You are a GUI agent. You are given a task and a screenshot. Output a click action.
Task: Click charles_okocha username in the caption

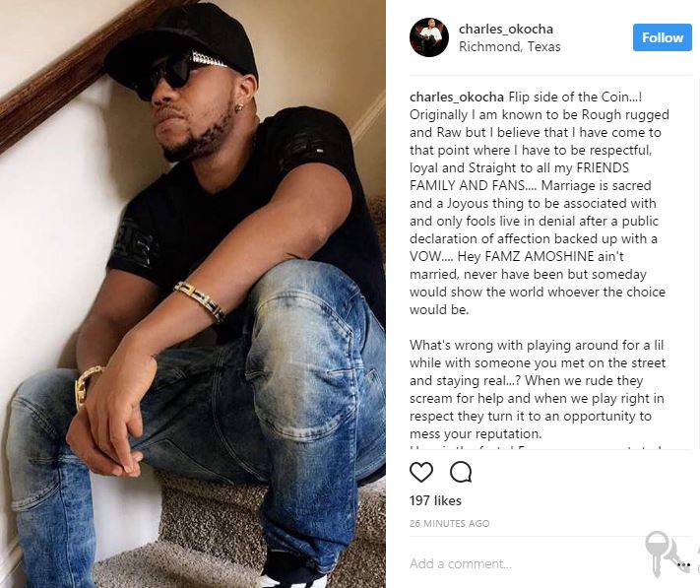pos(457,97)
